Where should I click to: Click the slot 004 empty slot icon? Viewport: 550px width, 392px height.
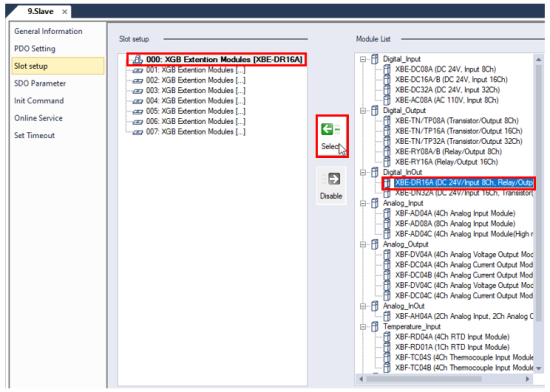(x=138, y=101)
